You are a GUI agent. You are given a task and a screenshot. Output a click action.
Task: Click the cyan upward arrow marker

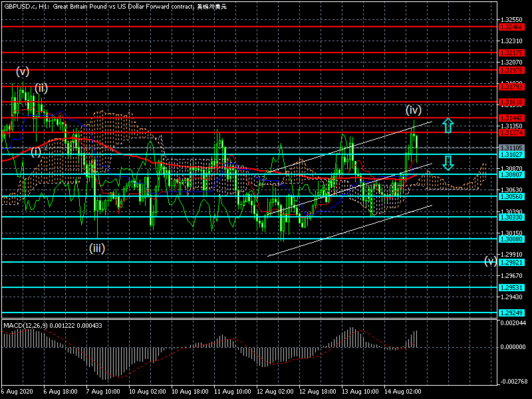(x=448, y=125)
